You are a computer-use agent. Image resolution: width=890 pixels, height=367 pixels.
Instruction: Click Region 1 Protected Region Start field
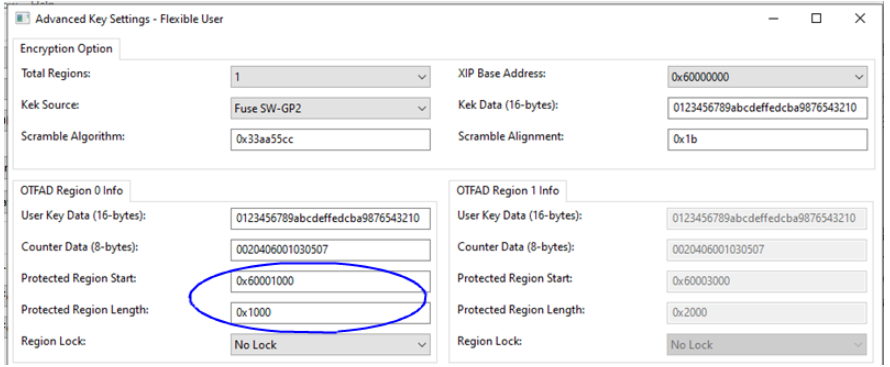pyautogui.click(x=767, y=281)
